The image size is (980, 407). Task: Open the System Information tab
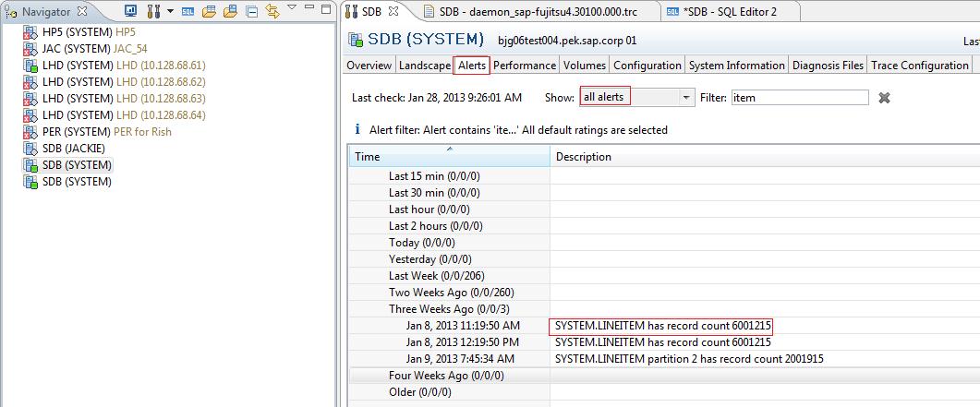coord(736,65)
